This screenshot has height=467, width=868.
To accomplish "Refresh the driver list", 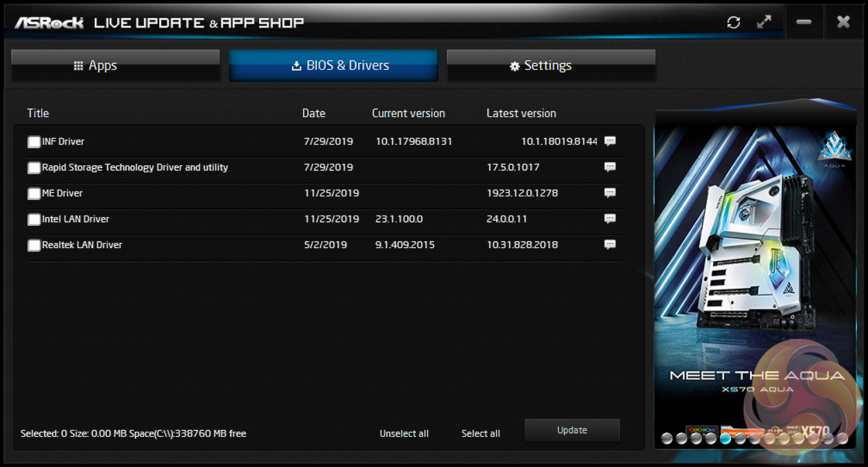I will point(734,22).
